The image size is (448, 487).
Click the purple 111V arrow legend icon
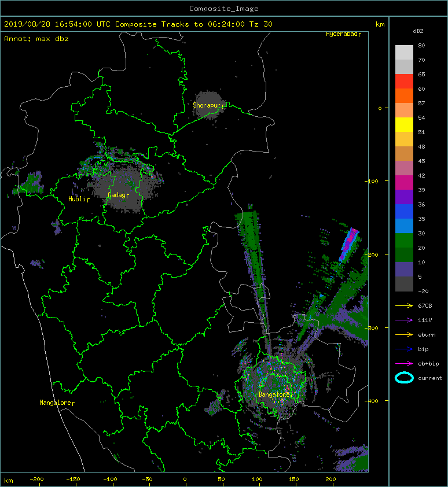404,320
